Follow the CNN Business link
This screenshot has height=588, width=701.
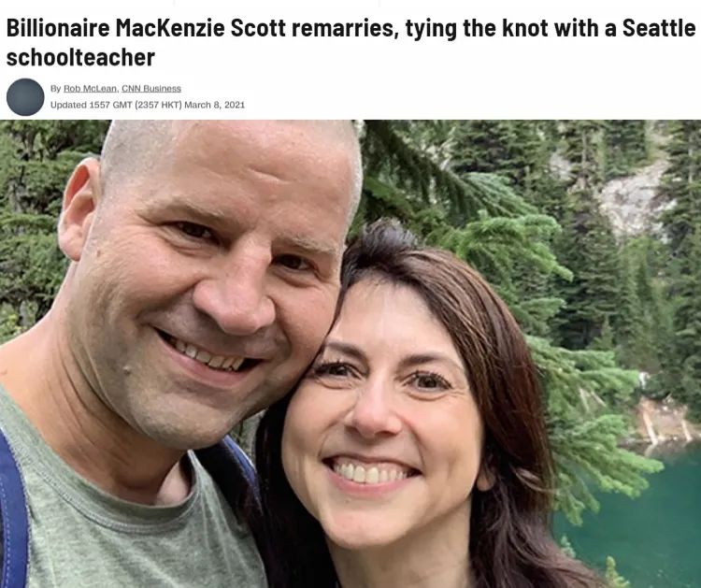pos(151,89)
